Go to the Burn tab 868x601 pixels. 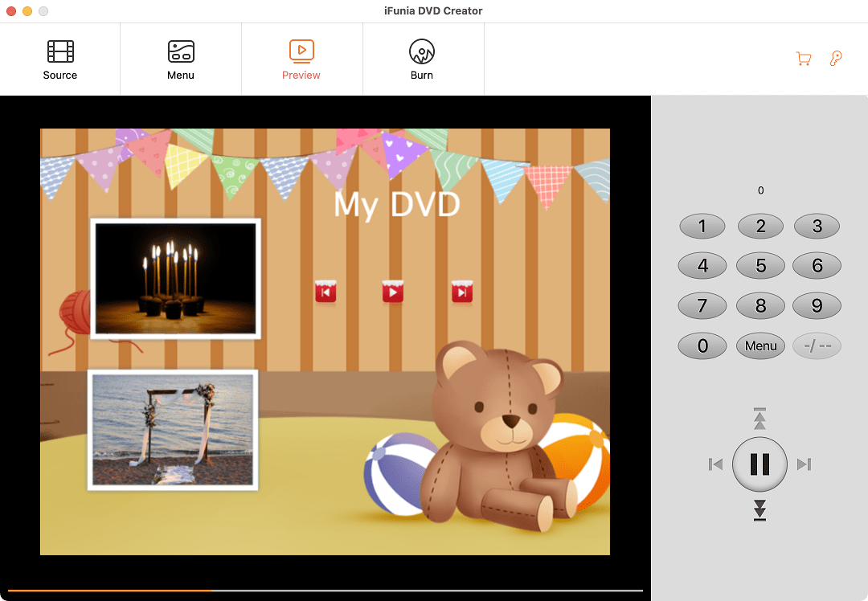[422, 60]
